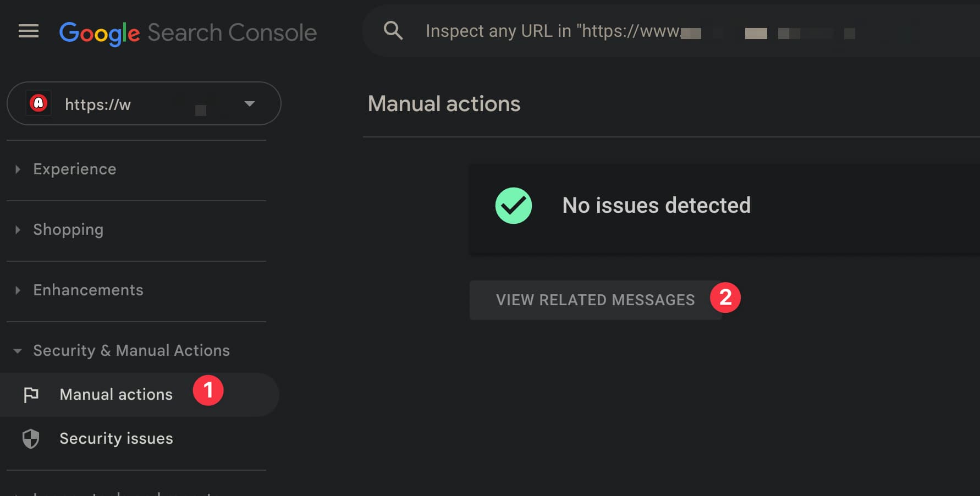The height and width of the screenshot is (496, 980).
Task: Click the green checkmark status icon
Action: [514, 206]
